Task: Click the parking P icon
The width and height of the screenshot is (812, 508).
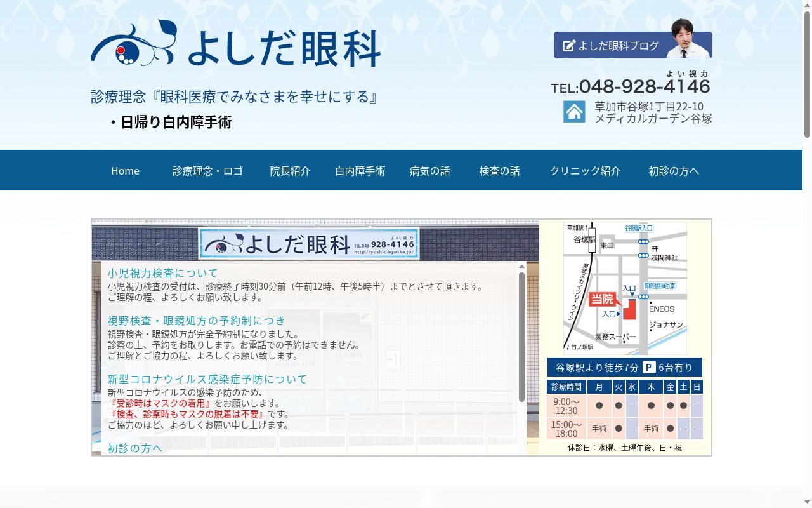Action: [x=649, y=367]
